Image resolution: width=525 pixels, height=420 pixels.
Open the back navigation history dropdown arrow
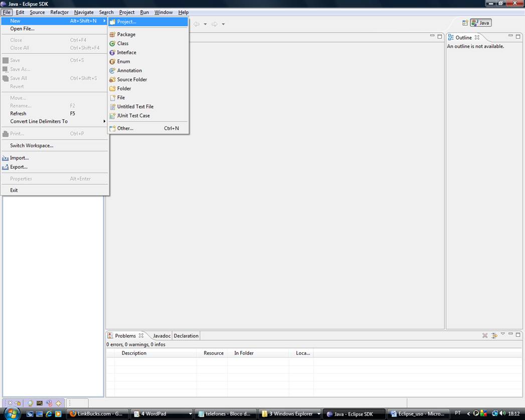[x=205, y=24]
